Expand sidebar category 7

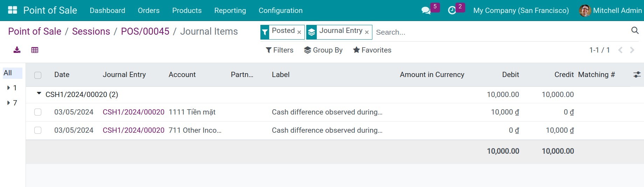tap(9, 103)
